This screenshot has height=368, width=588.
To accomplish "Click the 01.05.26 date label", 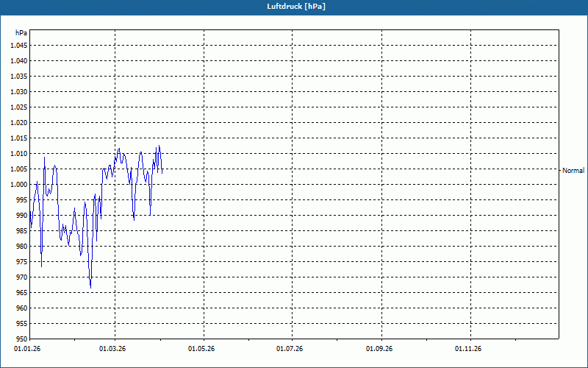I will (201, 348).
